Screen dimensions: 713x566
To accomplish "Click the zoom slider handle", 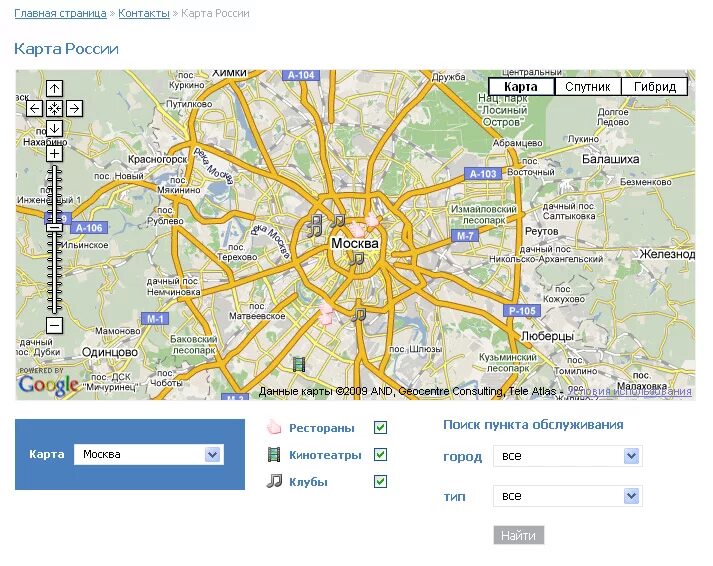I will tap(55, 227).
